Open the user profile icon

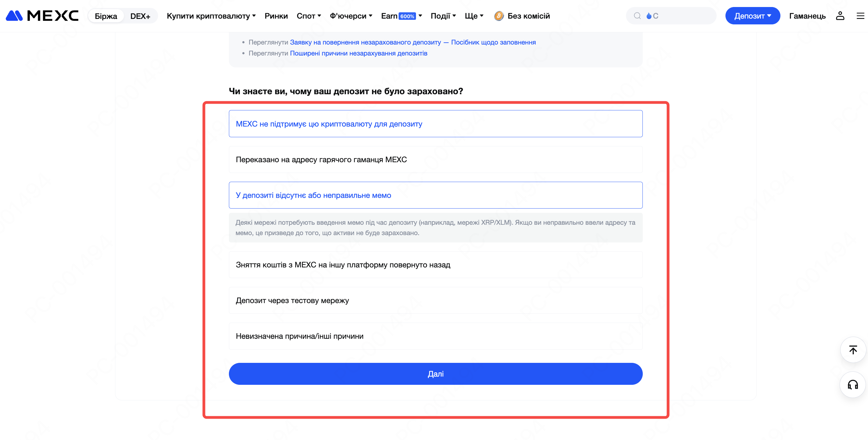840,16
